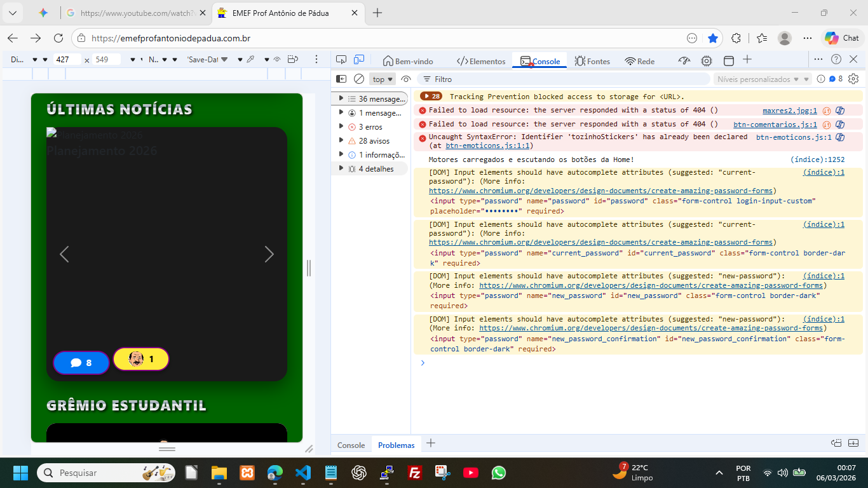Open DevTools help question mark
This screenshot has width=868, height=488.
[x=836, y=59]
